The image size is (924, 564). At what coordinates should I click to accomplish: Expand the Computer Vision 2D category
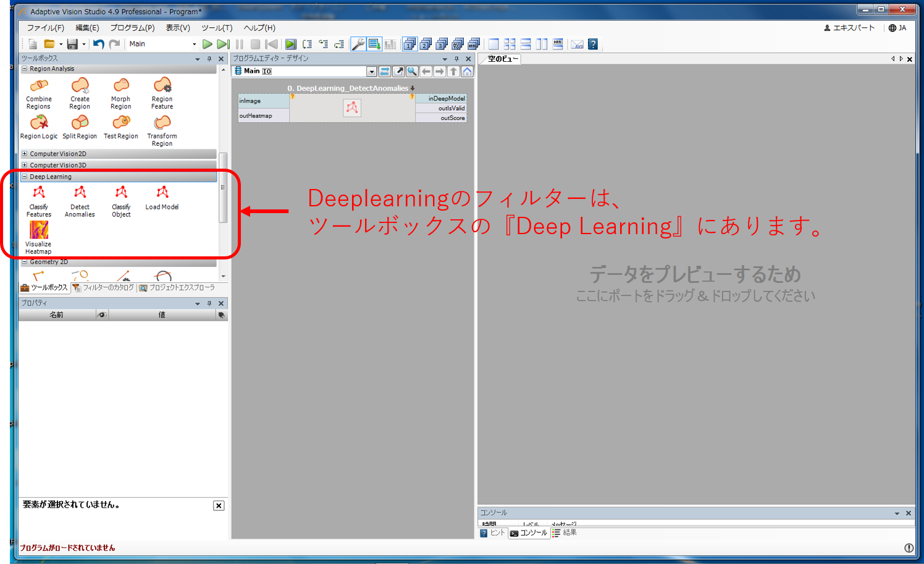pyautogui.click(x=25, y=154)
